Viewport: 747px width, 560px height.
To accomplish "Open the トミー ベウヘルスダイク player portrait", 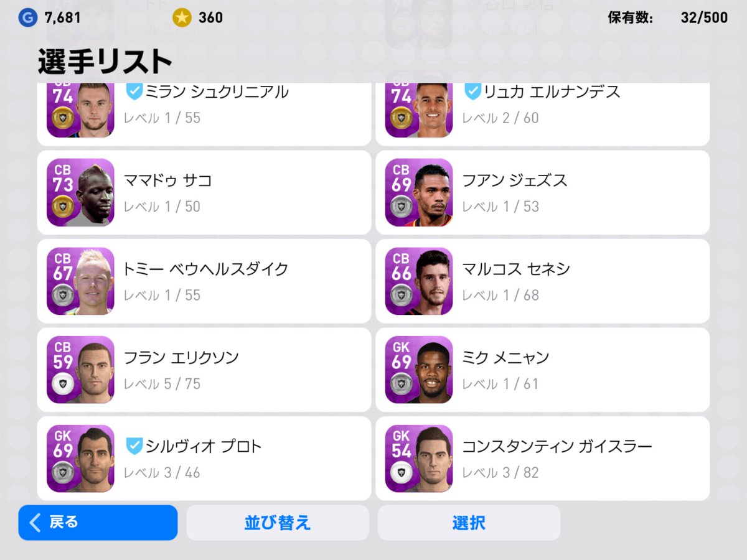I will pos(80,281).
